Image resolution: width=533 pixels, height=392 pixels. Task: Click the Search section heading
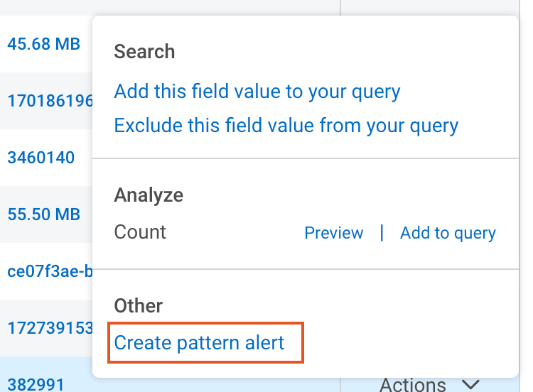144,52
